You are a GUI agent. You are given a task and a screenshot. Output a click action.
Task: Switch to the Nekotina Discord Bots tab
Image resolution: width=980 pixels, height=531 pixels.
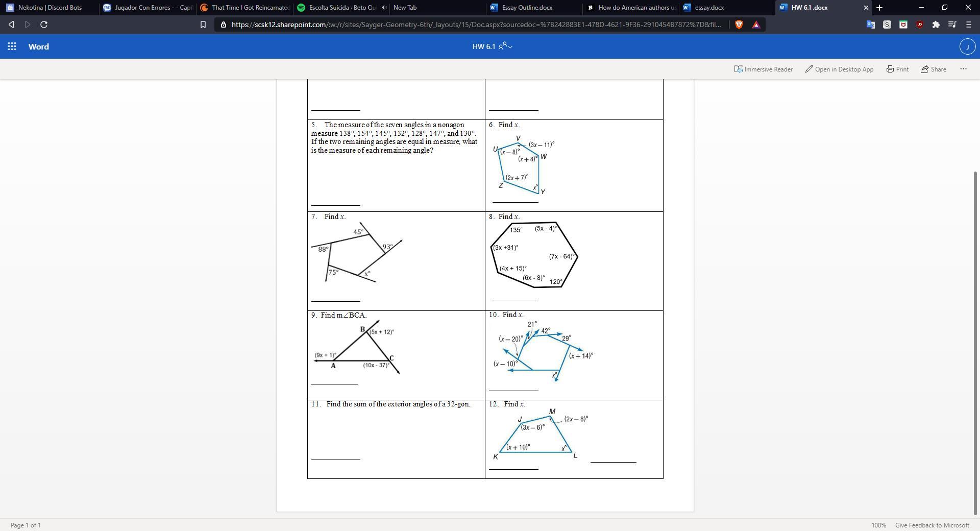coord(49,8)
